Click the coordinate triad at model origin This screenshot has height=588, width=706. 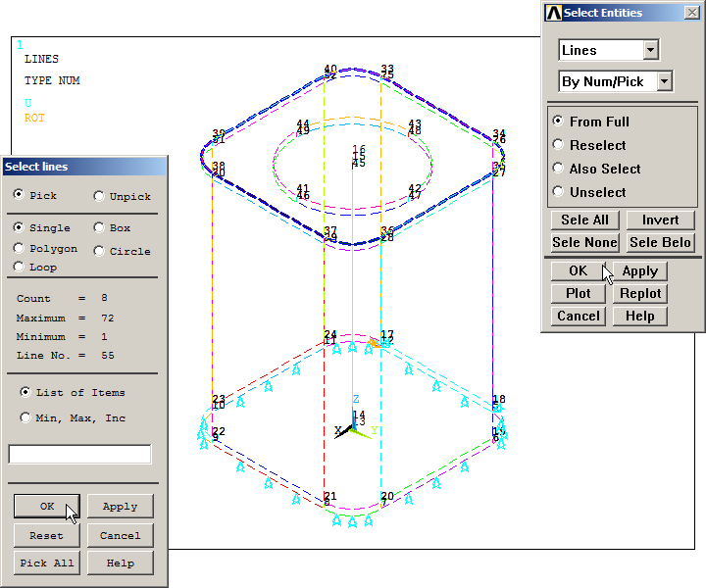click(x=353, y=428)
